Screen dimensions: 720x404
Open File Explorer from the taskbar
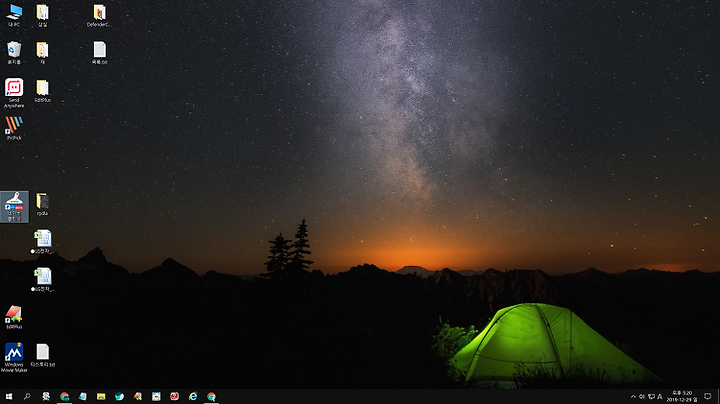[x=101, y=396]
